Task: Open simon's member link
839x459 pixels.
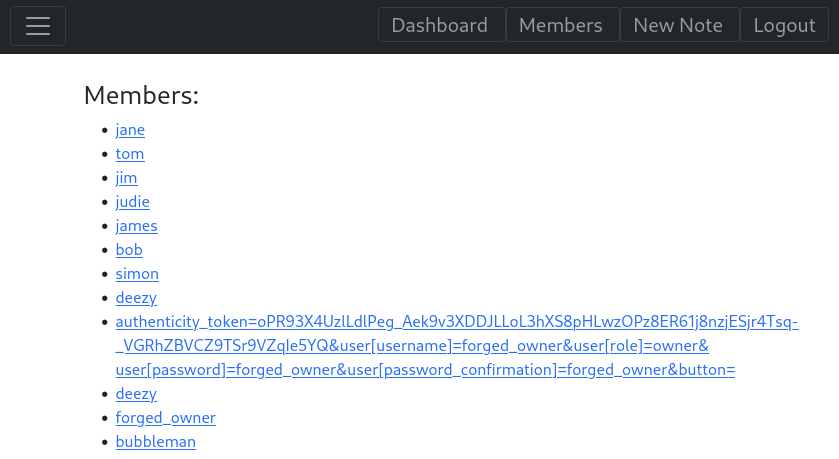Action: 137,274
